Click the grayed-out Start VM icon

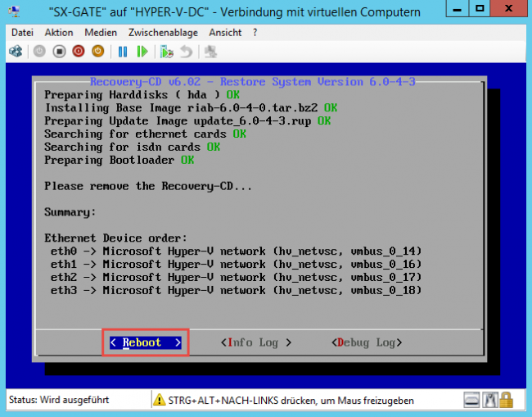click(38, 51)
